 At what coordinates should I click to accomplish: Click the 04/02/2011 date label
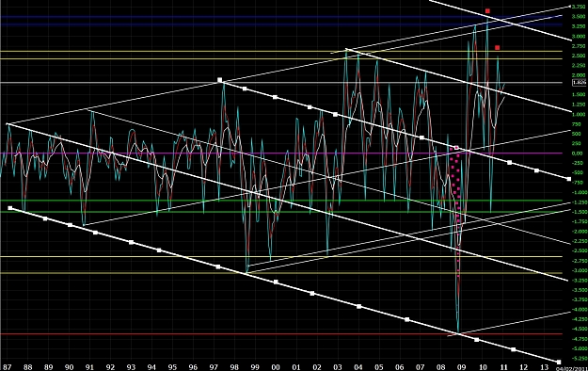[x=571, y=368]
